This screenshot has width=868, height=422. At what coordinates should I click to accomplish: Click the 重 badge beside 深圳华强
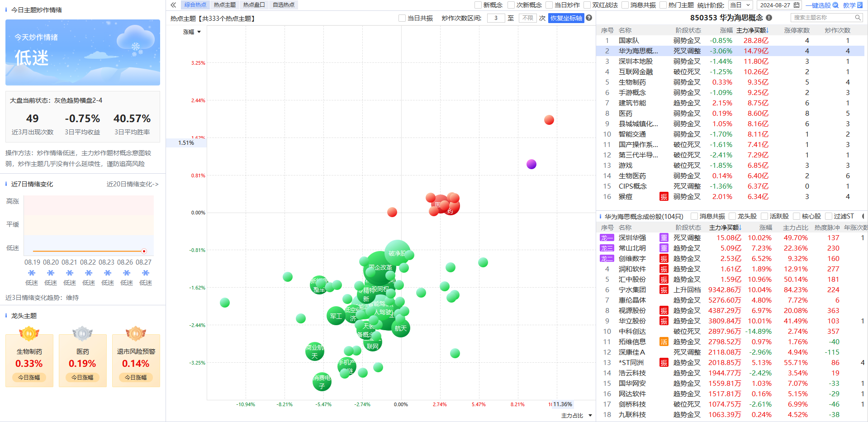coord(664,238)
